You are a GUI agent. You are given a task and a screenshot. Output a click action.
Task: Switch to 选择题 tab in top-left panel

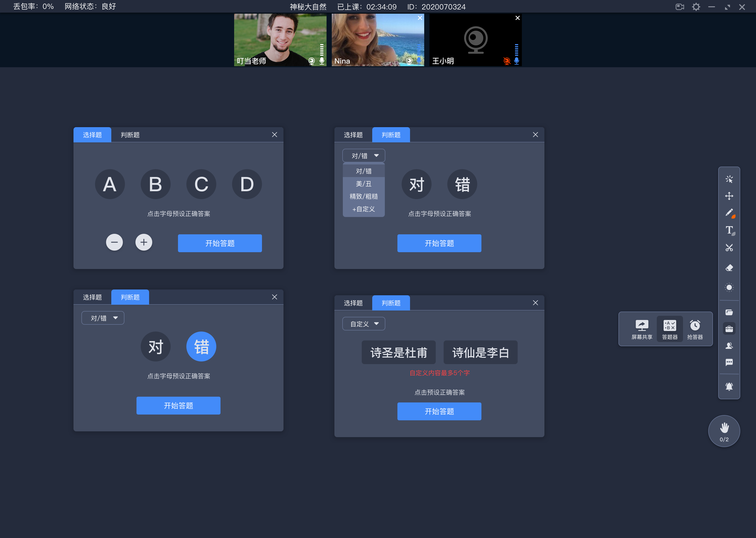click(x=92, y=134)
